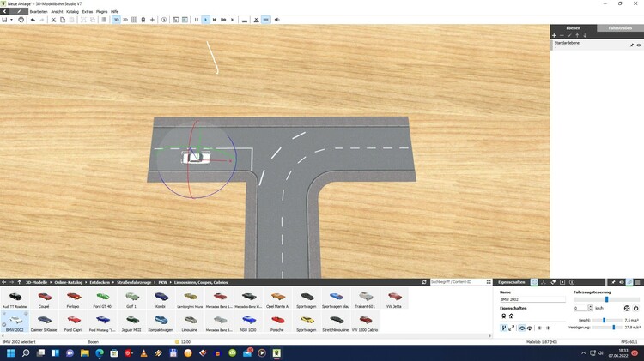The width and height of the screenshot is (644, 361).
Task: Open File Explorer from the taskbar
Action: 85,352
